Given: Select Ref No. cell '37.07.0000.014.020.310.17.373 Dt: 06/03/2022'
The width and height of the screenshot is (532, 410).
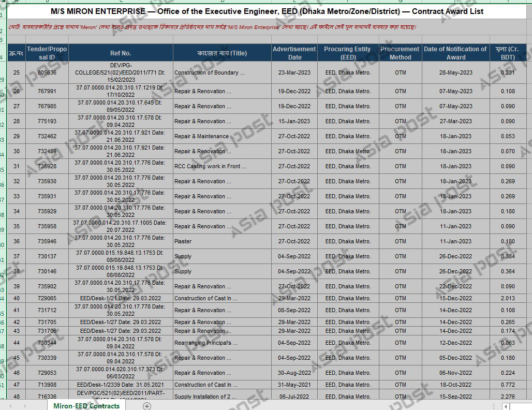Looking at the screenshot, I should (121, 373).
